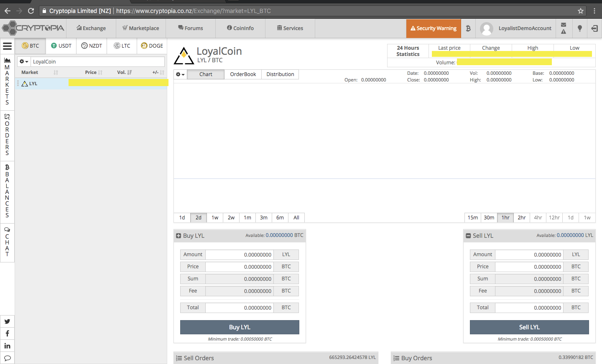Switch to the NZDT base market tab
Screen dimensions: 602x364
pos(92,46)
